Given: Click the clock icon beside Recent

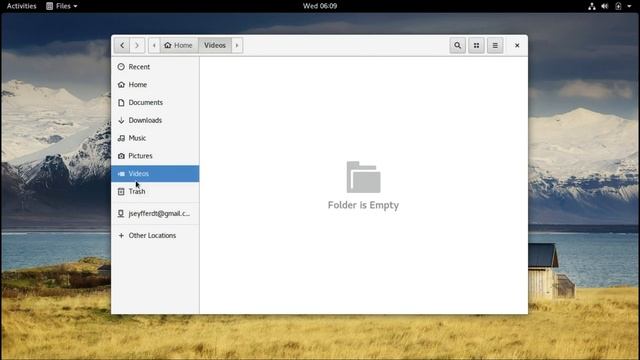Looking at the screenshot, I should click(x=121, y=67).
